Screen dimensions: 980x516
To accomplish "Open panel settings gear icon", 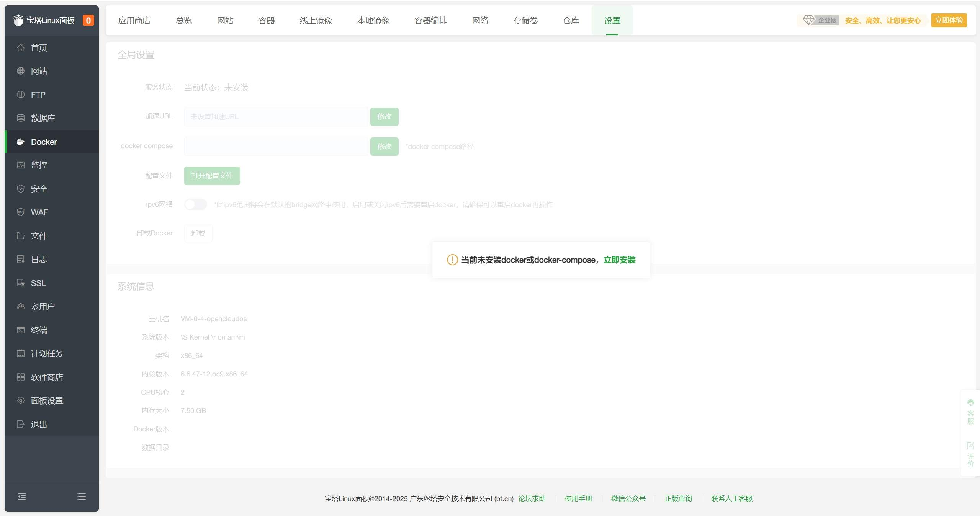I will [x=21, y=400].
